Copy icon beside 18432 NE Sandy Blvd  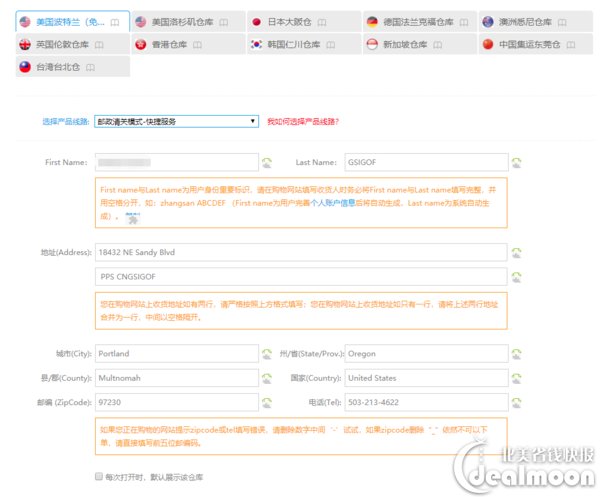(517, 253)
